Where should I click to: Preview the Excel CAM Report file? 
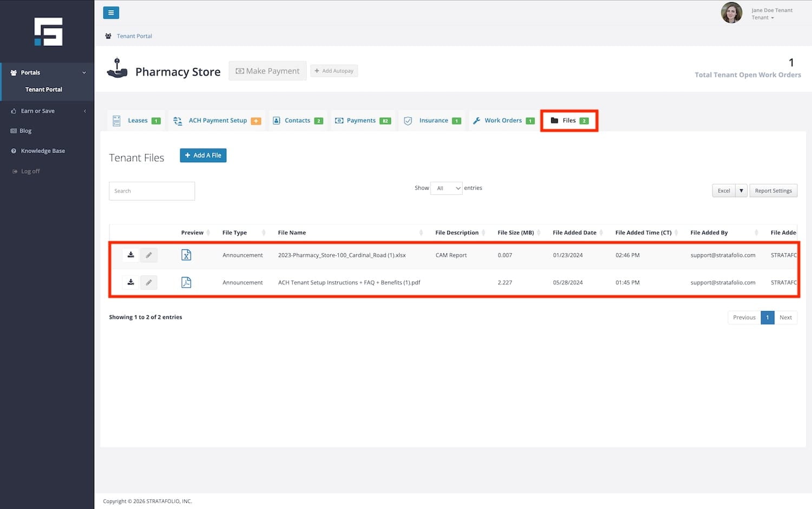coord(186,255)
